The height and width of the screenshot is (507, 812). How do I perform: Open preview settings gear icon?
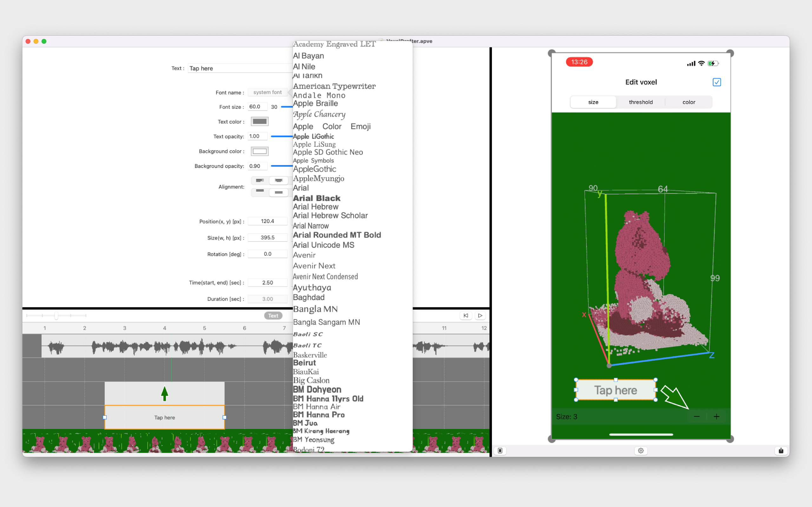(x=640, y=450)
